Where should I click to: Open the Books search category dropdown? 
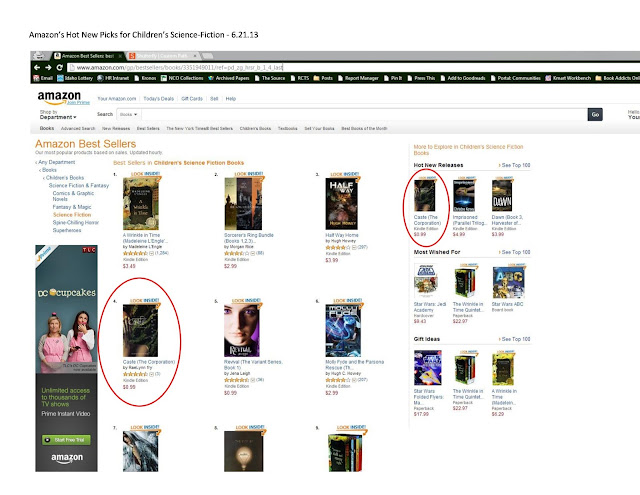(x=129, y=114)
